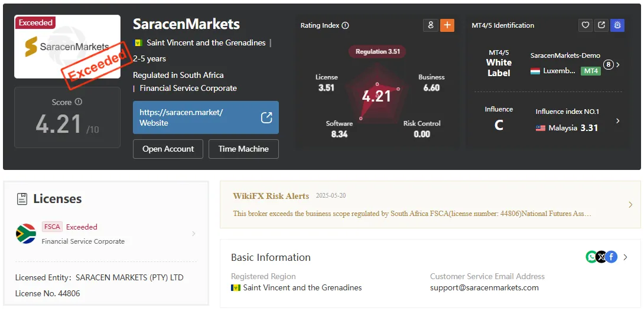Click the risk alert description text
The width and height of the screenshot is (644, 311).
(412, 214)
